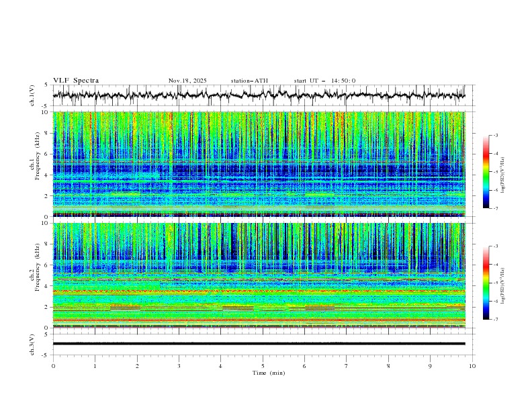Click the ch.1 frequency axis "8" tick label

pyautogui.click(x=46, y=133)
